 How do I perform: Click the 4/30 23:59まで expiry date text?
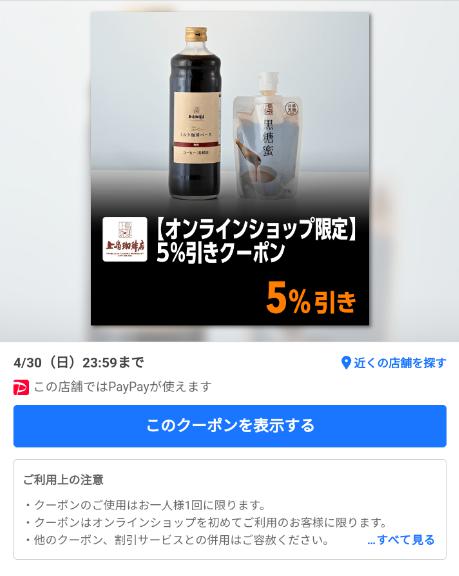pos(79,363)
